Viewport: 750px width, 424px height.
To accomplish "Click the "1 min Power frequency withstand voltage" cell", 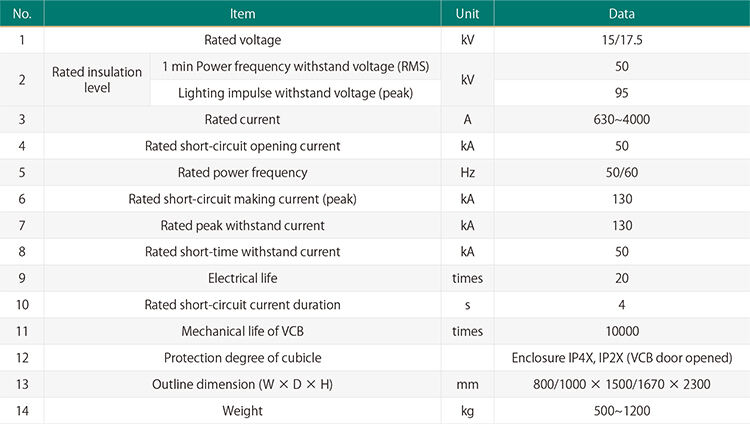I will [295, 67].
